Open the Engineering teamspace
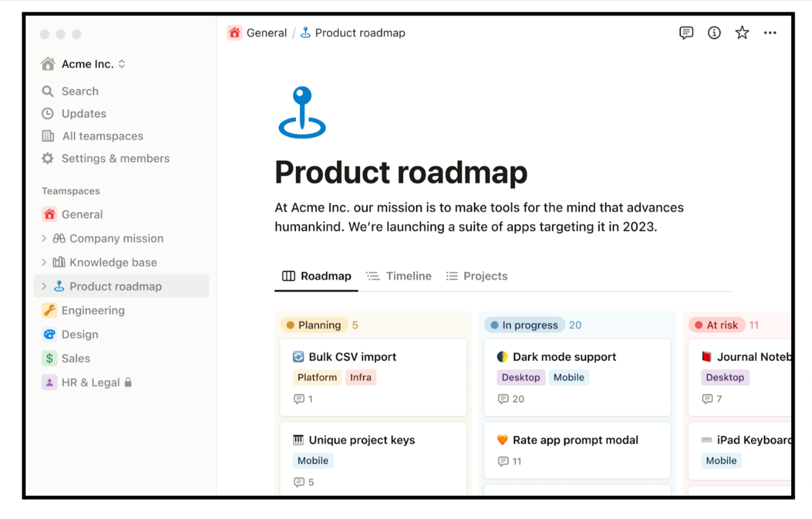 pyautogui.click(x=93, y=310)
